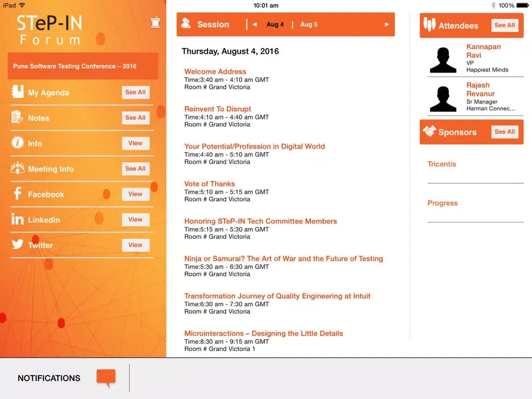This screenshot has height=399, width=532.
Task: Tap the Facebook logo icon
Action: click(17, 193)
